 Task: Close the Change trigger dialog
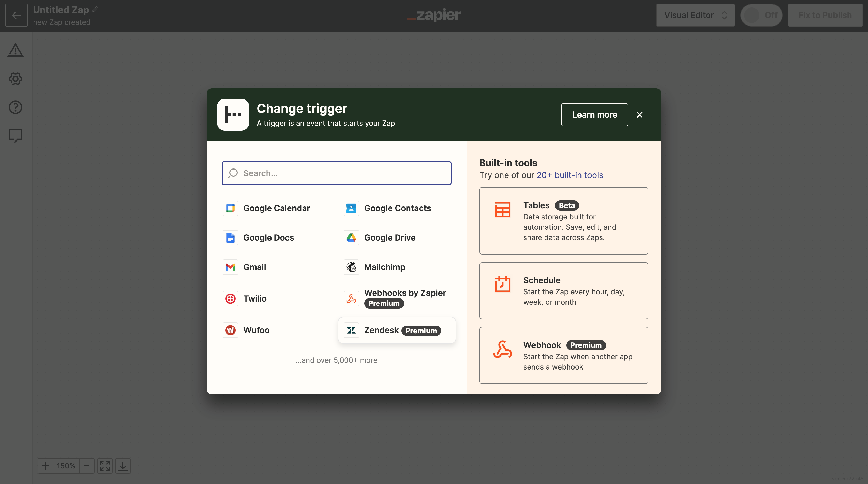point(640,114)
